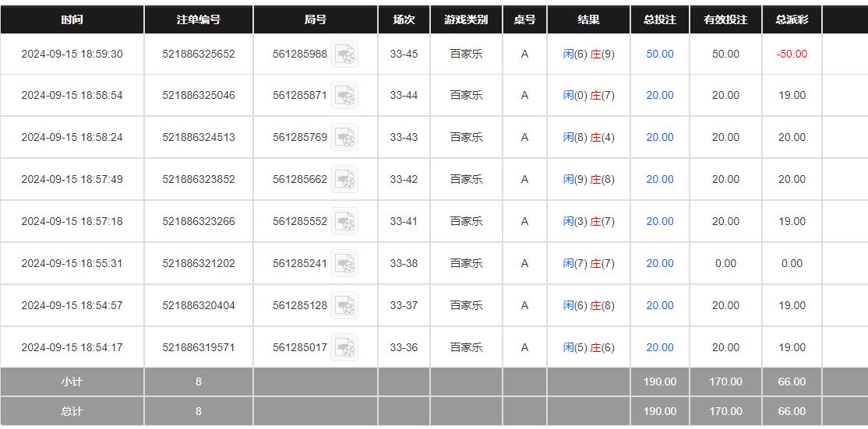Click the 总计 grand total row label
868x429 pixels.
click(72, 411)
